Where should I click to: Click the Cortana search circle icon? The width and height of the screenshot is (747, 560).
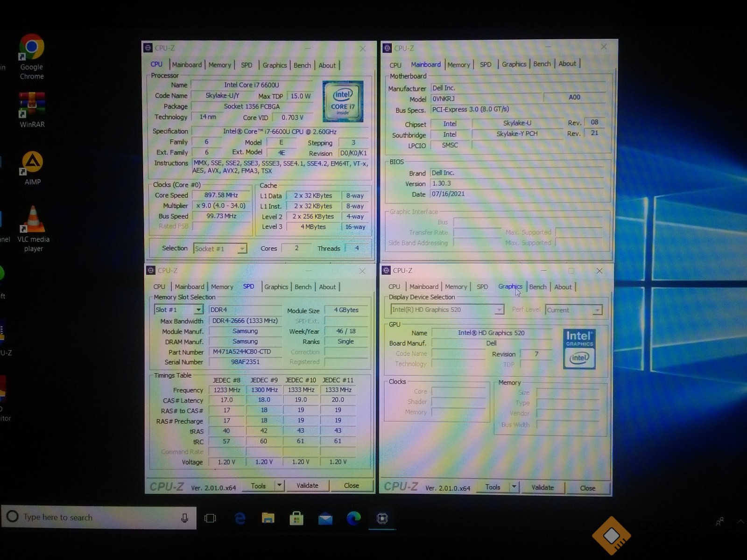coord(13,517)
